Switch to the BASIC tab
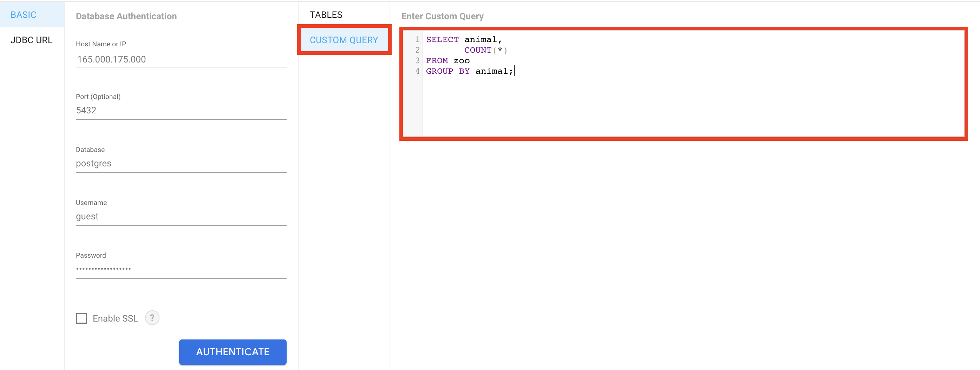The image size is (980, 370). coord(24,15)
